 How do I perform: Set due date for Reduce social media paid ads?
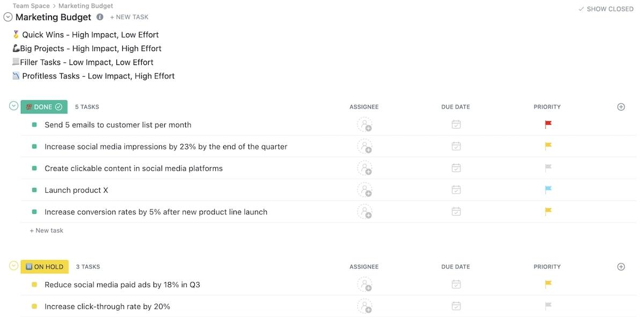(x=456, y=285)
